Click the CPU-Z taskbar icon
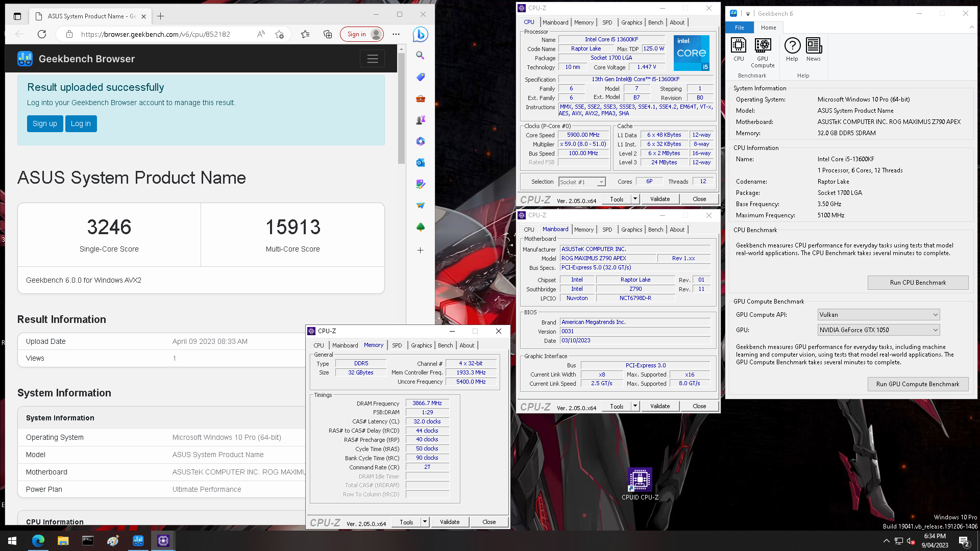Viewport: 980px width, 551px height. click(163, 541)
